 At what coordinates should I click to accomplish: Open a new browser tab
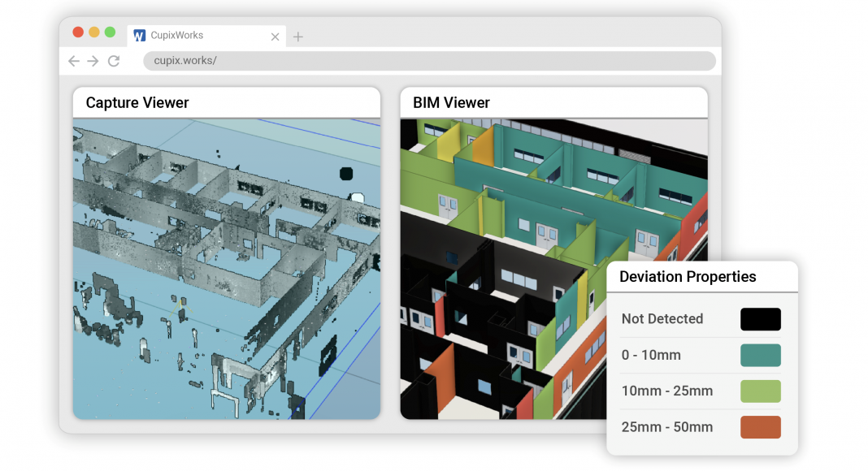tap(298, 37)
